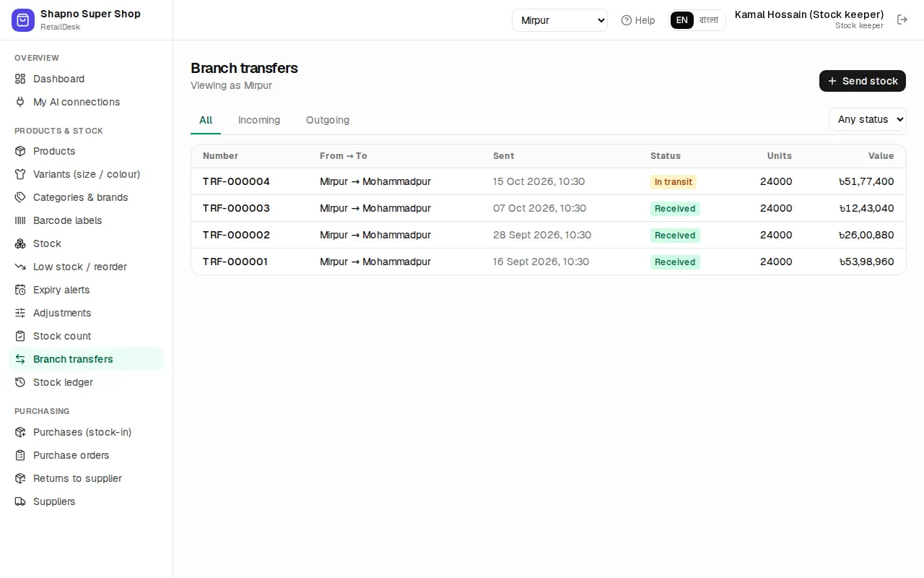Click the In transit status badge
924x578 pixels.
pyautogui.click(x=674, y=182)
